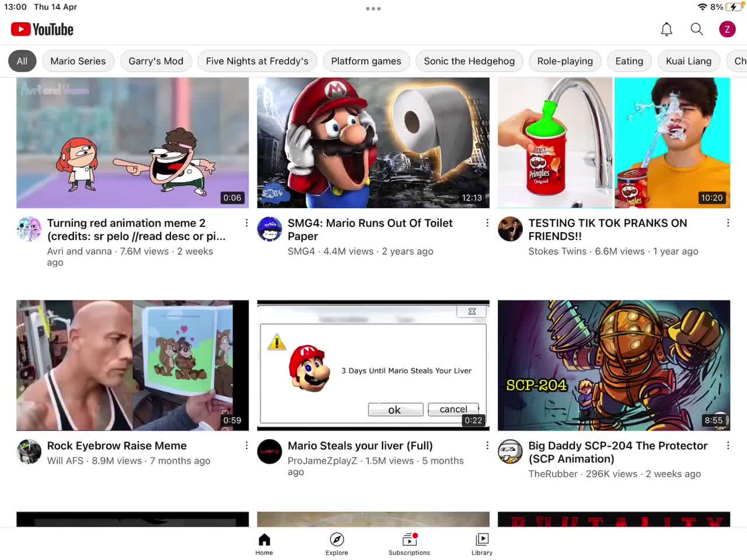Open the Subscriptions icon
This screenshot has height=560, width=747.
click(410, 540)
